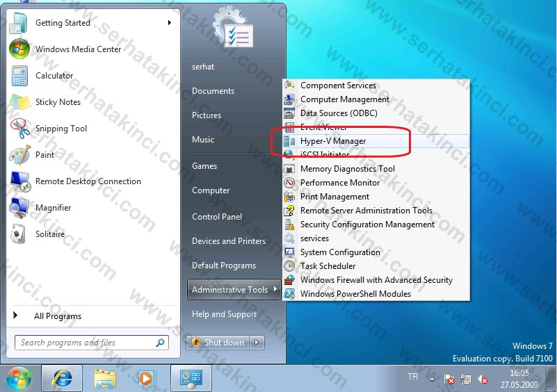
Task: Click the services gear icon
Action: pyautogui.click(x=289, y=238)
